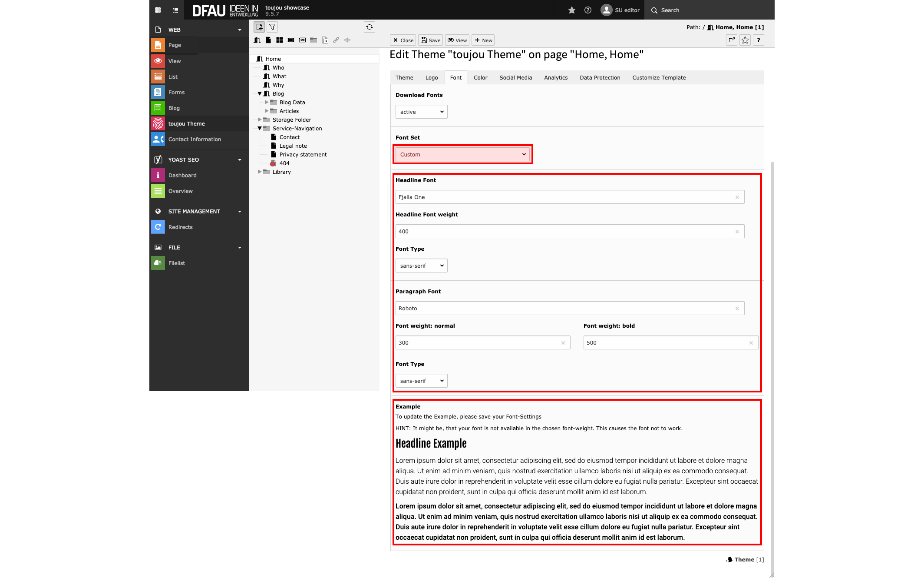
Task: Select the Legal note page in tree
Action: pos(293,146)
